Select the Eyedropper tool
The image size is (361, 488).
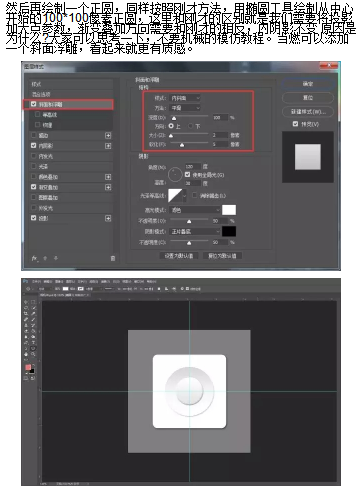pyautogui.click(x=33, y=314)
